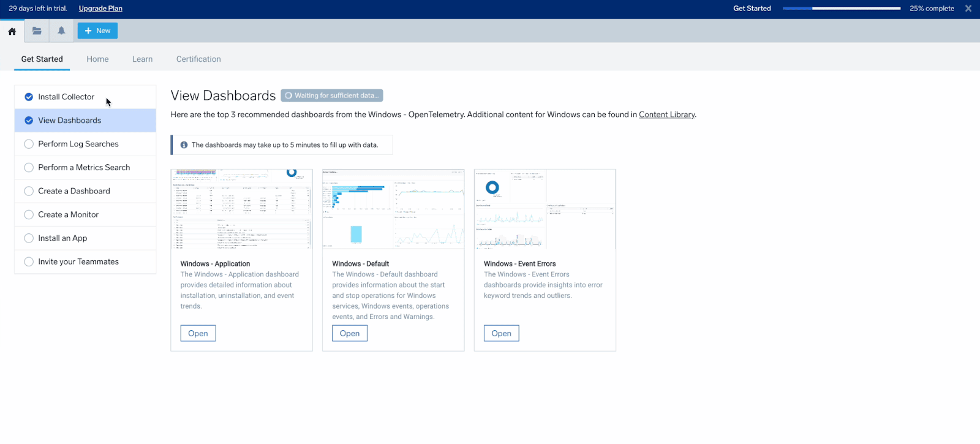980x444 pixels.
Task: Click the Windows - Event Errors card title
Action: (x=520, y=264)
